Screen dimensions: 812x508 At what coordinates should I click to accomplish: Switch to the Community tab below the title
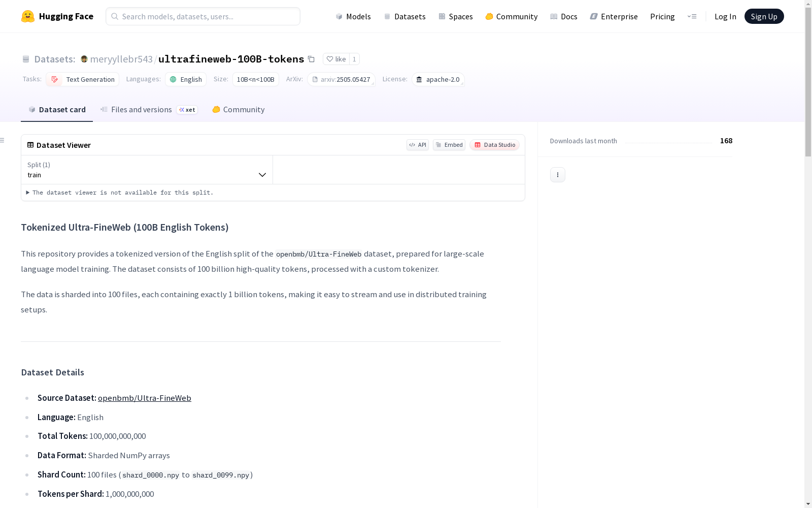[239, 110]
